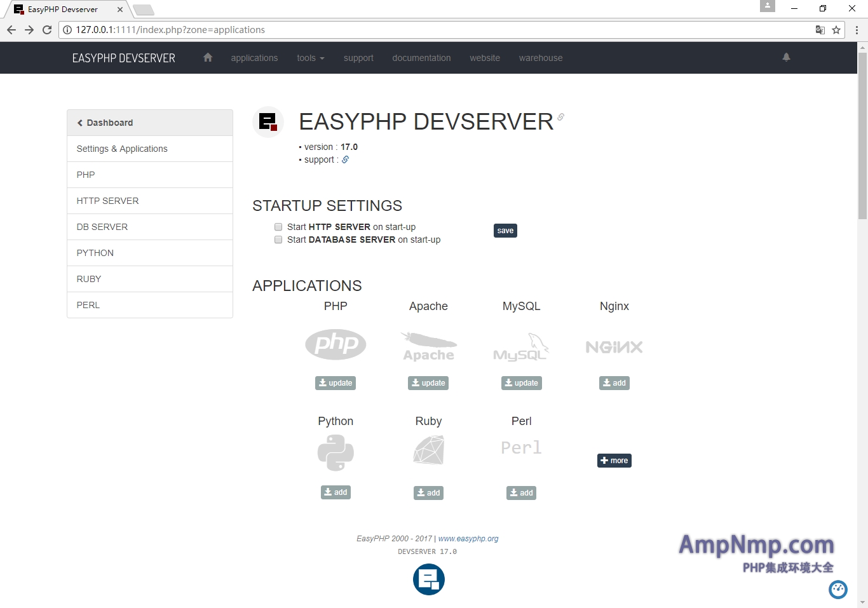Open the website nav item
The height and width of the screenshot is (608, 868).
click(485, 58)
